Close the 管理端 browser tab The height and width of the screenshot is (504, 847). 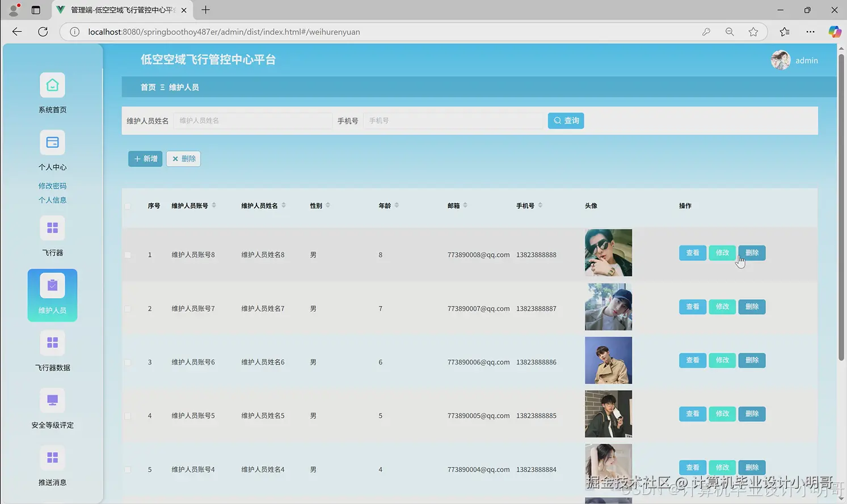point(184,10)
